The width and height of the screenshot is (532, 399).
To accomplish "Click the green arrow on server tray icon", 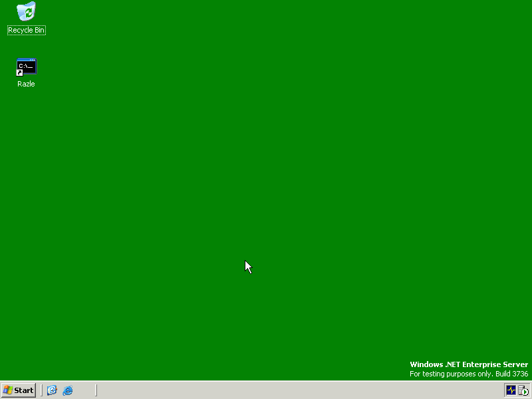I will tap(525, 392).
